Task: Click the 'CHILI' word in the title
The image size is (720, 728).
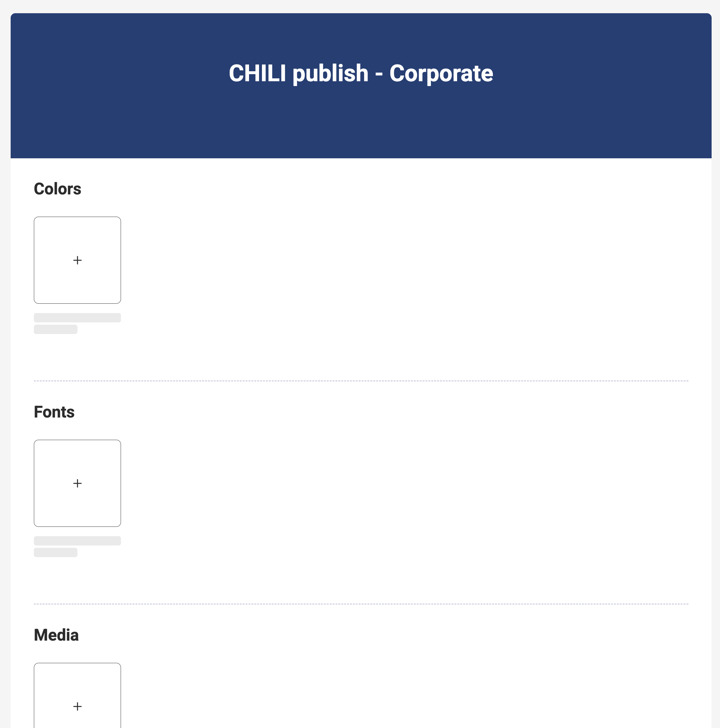Action: pos(257,73)
